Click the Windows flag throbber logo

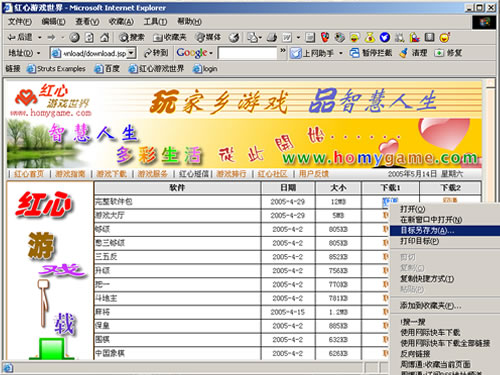tap(485, 22)
